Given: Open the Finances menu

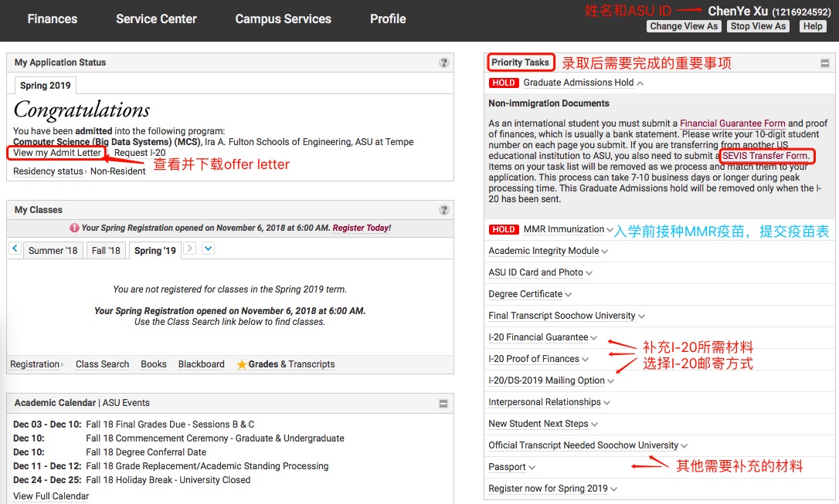Looking at the screenshot, I should point(52,19).
